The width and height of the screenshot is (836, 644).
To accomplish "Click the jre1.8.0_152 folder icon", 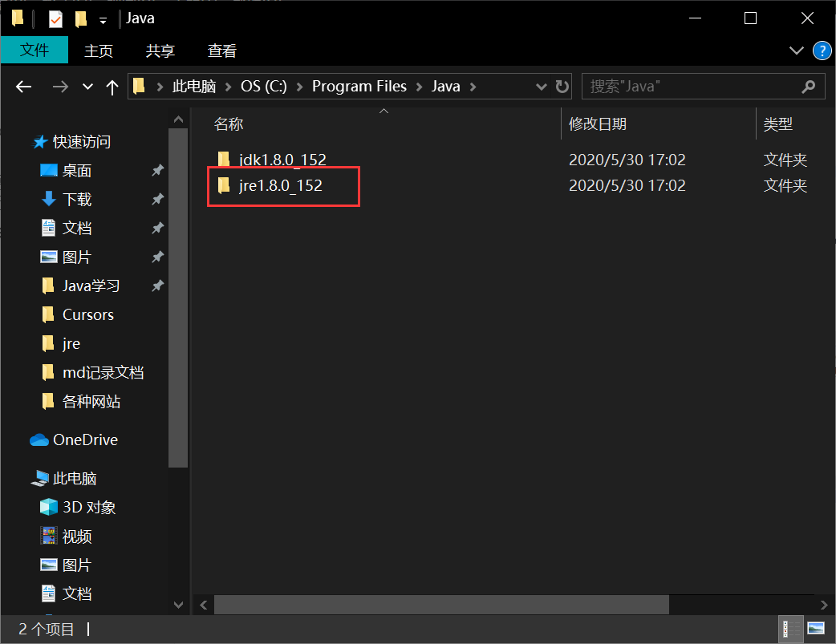I will point(224,185).
